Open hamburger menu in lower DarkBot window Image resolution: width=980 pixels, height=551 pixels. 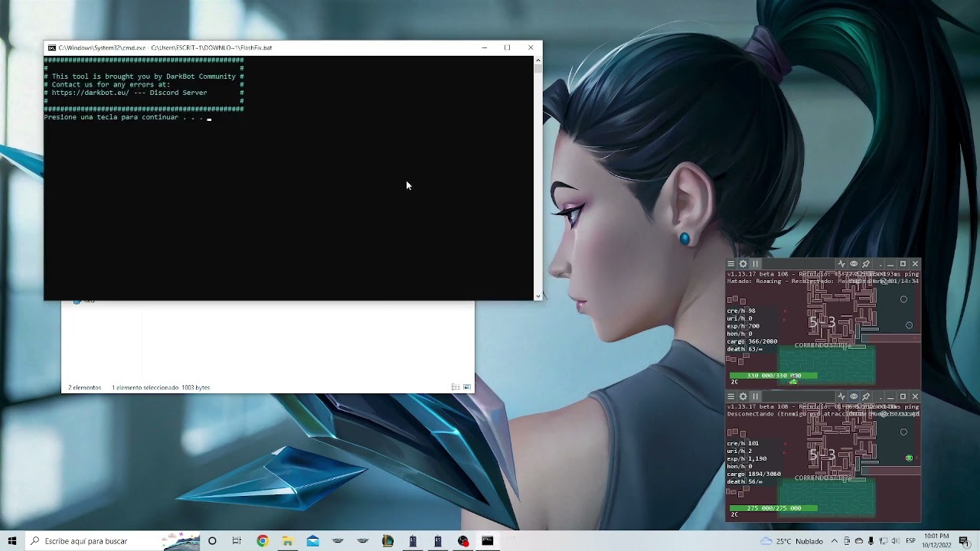[730, 396]
